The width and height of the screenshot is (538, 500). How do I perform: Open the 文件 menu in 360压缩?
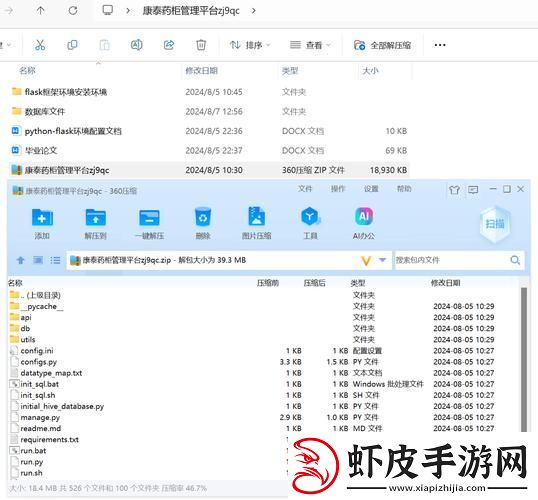305,189
